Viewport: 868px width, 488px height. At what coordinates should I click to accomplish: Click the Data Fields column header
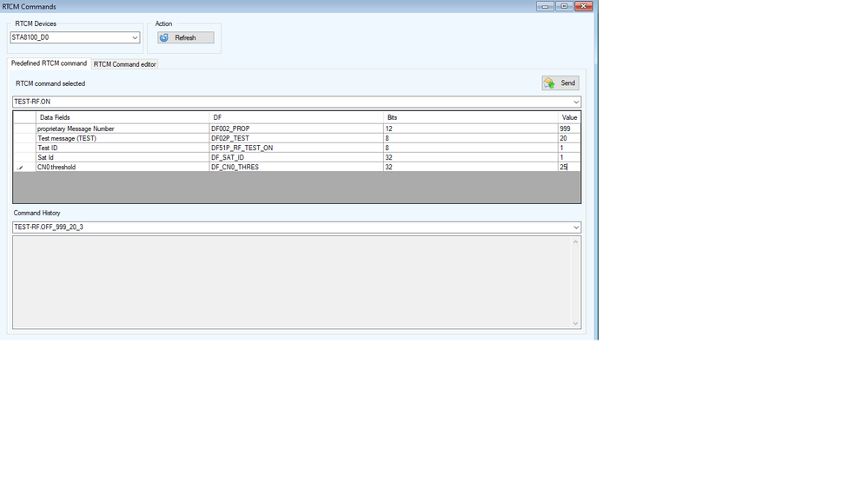tap(123, 117)
